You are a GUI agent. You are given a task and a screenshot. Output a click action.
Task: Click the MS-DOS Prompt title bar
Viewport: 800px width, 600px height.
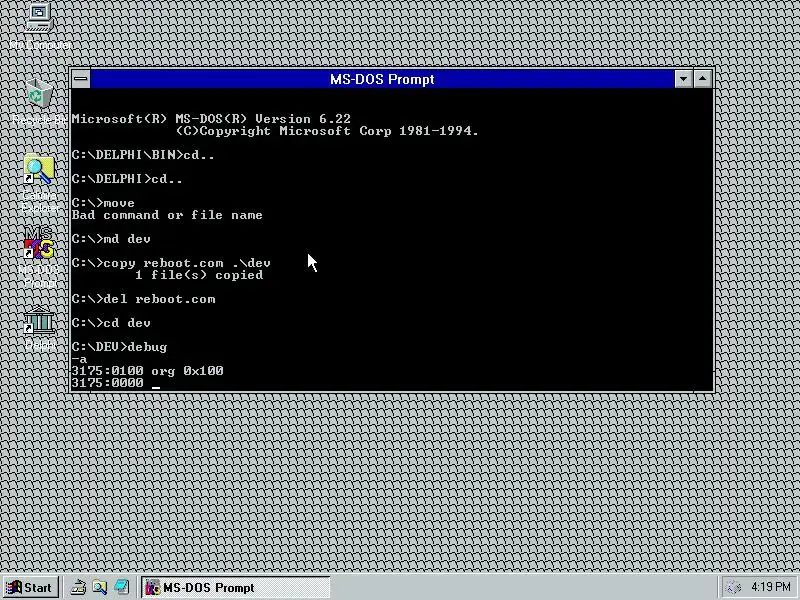(382, 79)
